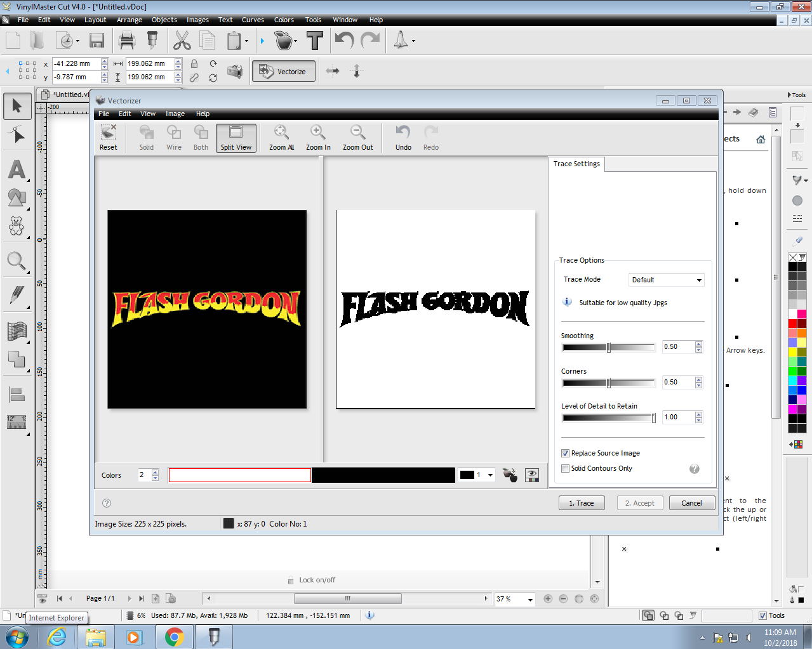Enable Solid Contours Only checkbox

click(565, 468)
